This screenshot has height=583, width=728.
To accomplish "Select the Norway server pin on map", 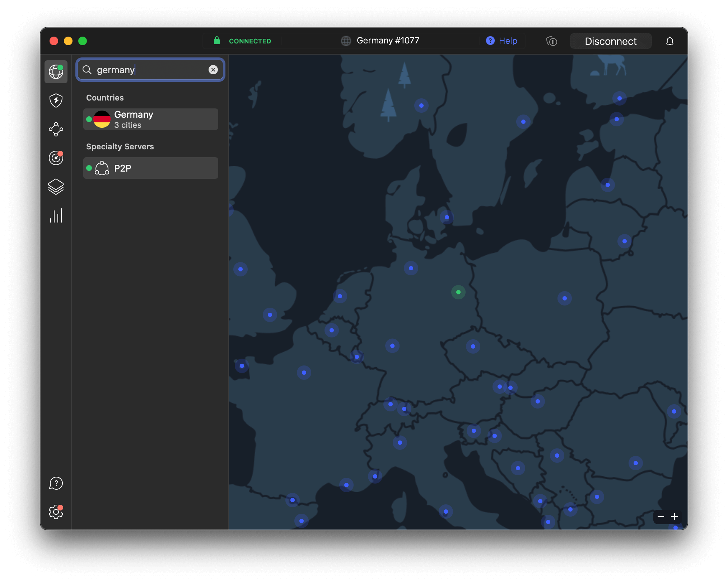I will (421, 106).
